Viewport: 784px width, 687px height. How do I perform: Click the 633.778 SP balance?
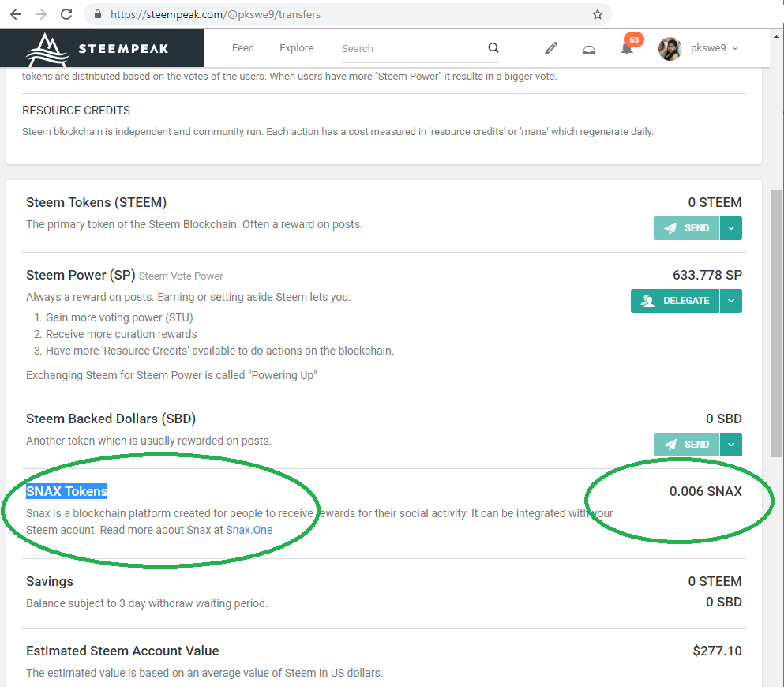(707, 275)
